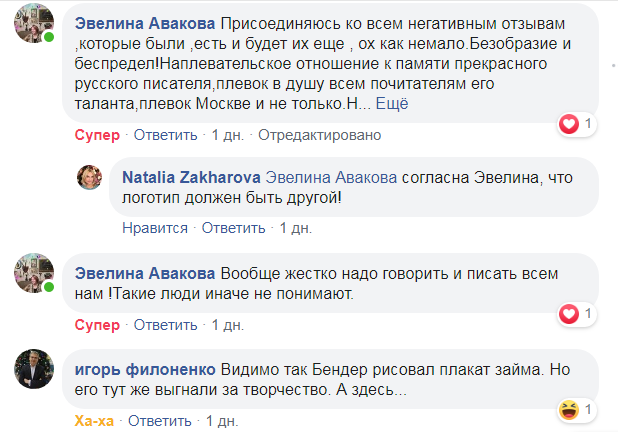Like Natalia Zakharova's reply with Нравится
This screenshot has width=618, height=432.
[x=155, y=227]
